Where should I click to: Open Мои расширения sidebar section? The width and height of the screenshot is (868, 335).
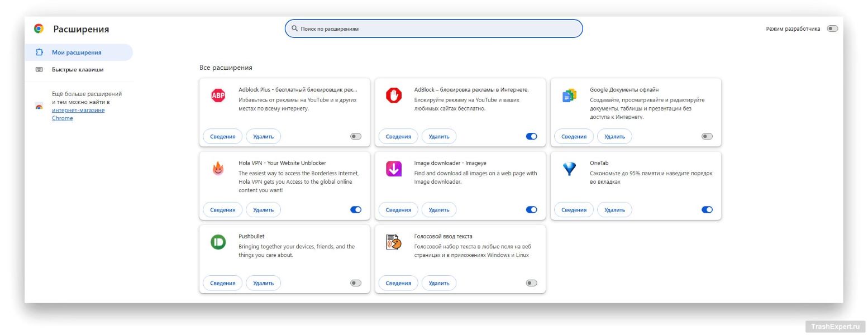[77, 52]
